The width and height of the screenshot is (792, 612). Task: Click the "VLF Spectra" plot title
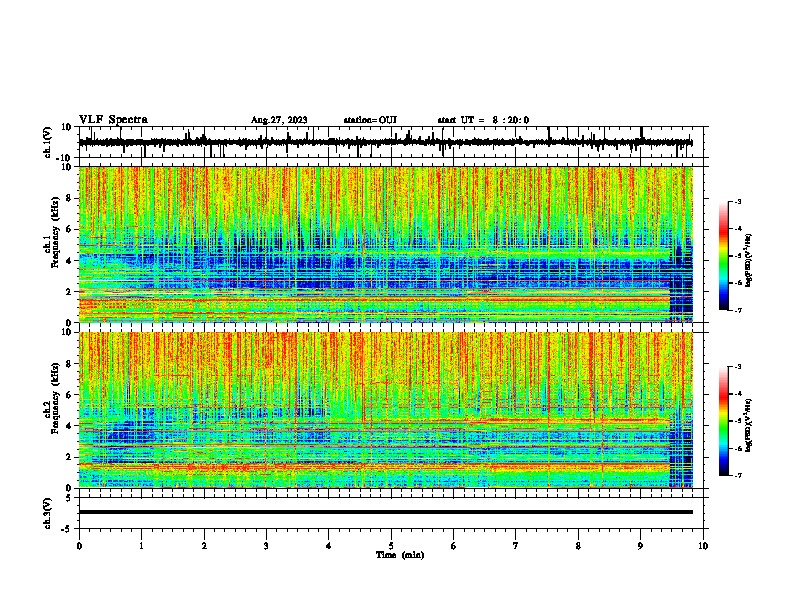coord(113,120)
